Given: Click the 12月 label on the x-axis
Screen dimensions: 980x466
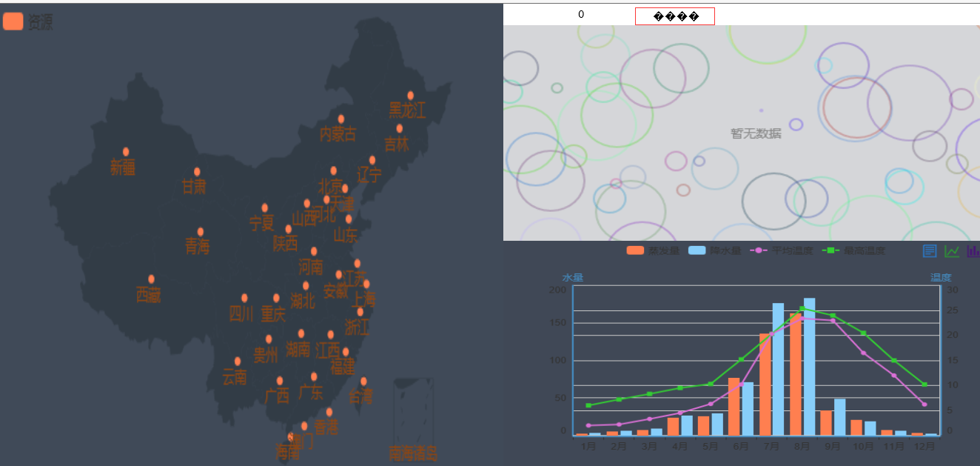Looking at the screenshot, I should (x=924, y=446).
